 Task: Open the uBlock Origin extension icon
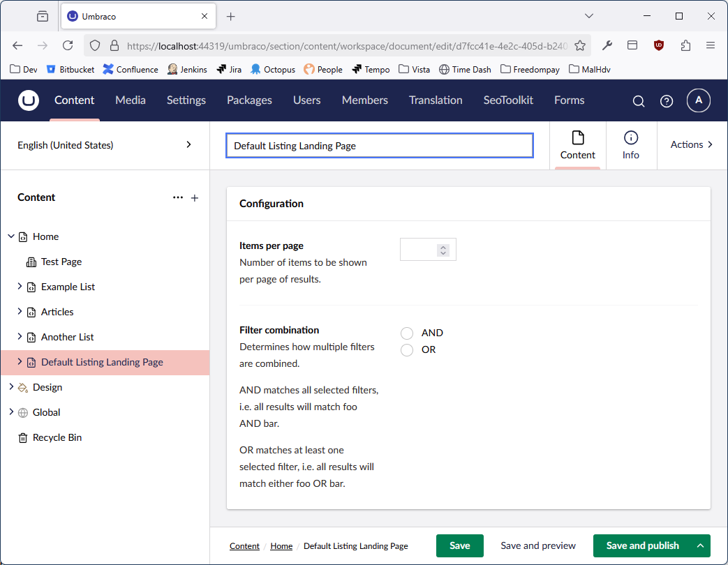(x=658, y=45)
